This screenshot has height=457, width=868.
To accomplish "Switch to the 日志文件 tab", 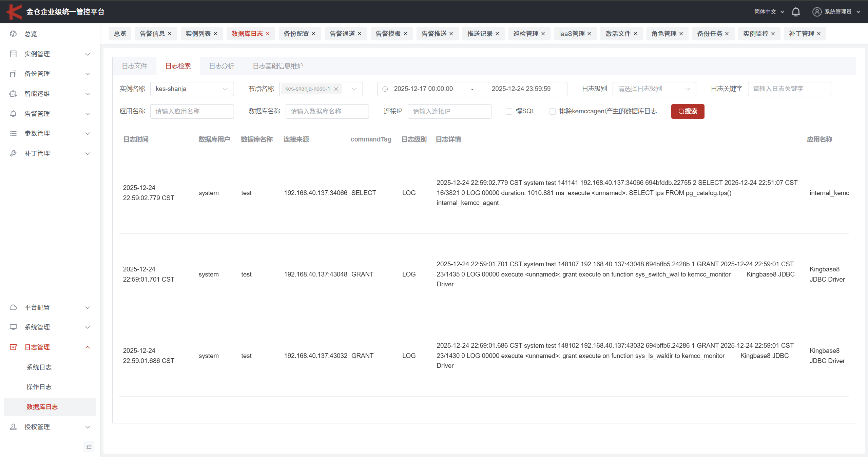I will click(134, 66).
